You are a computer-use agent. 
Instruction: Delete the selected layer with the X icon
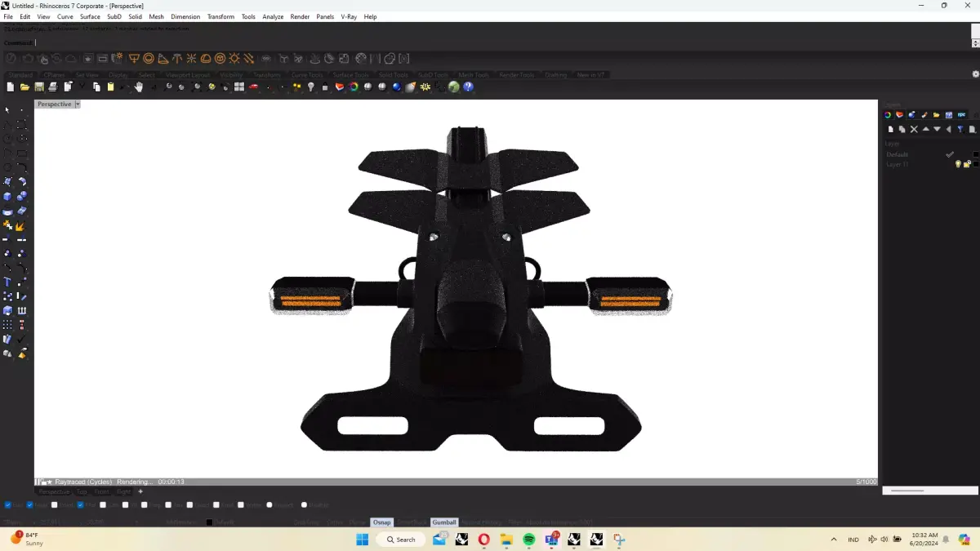point(914,129)
